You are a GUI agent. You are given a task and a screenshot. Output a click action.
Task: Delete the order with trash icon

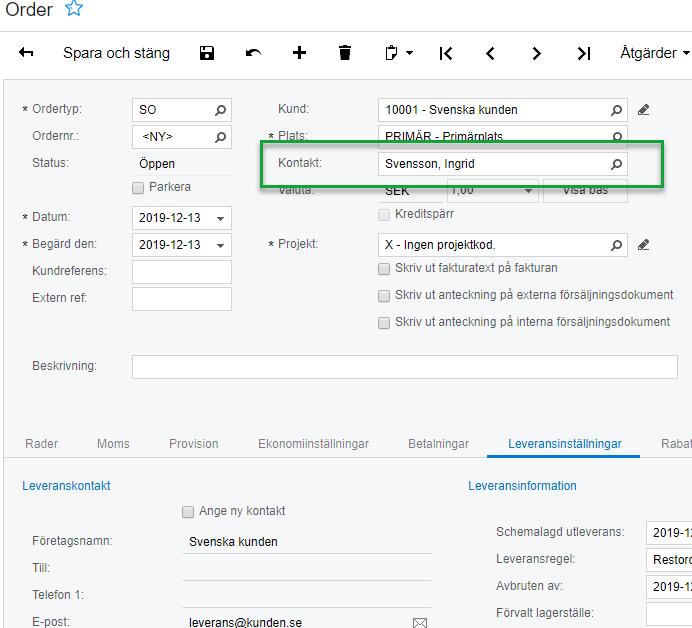pos(345,53)
